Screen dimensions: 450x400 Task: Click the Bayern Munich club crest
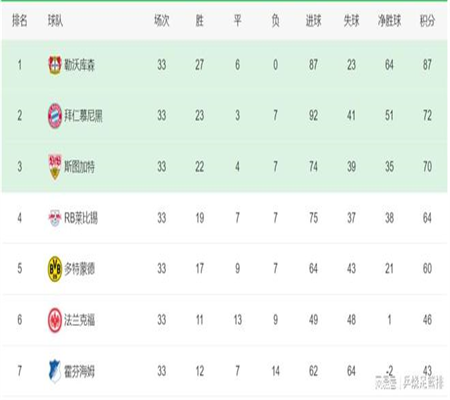pos(55,116)
